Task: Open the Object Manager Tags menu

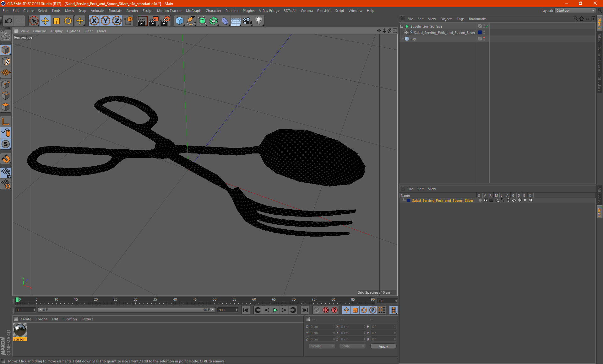Action: pyautogui.click(x=460, y=19)
